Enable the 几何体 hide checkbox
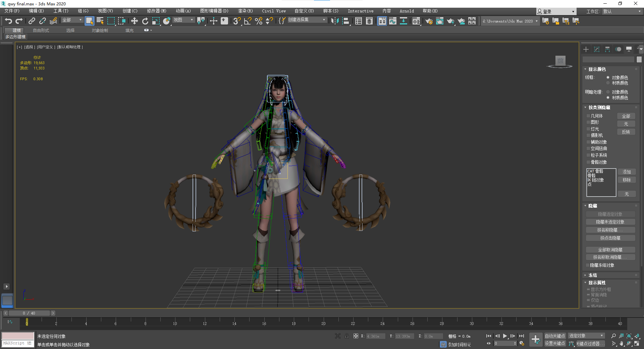 [x=588, y=116]
